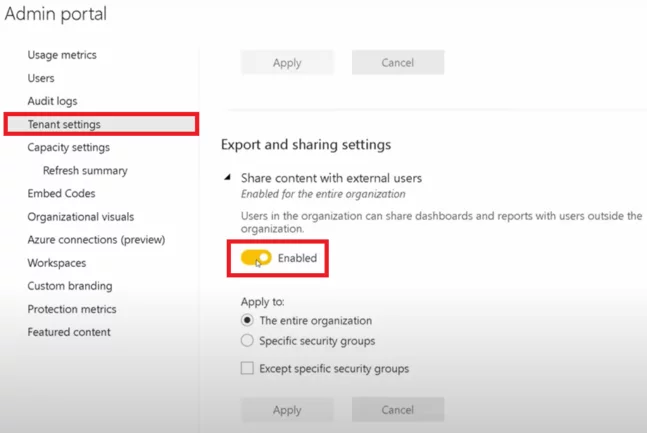This screenshot has width=647, height=433.
Task: Collapse Share content with external users triangle
Action: point(227,177)
